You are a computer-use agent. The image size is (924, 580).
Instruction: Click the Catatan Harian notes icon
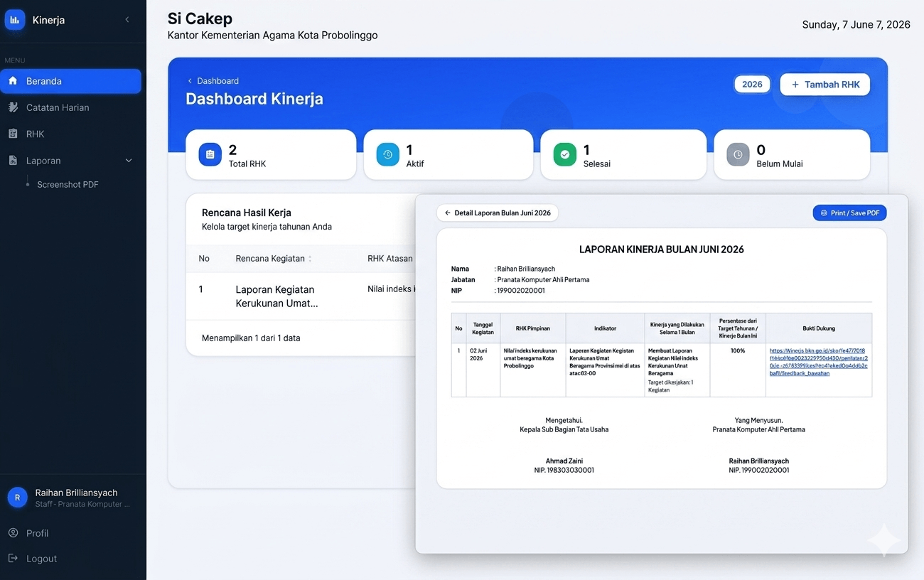tap(13, 107)
